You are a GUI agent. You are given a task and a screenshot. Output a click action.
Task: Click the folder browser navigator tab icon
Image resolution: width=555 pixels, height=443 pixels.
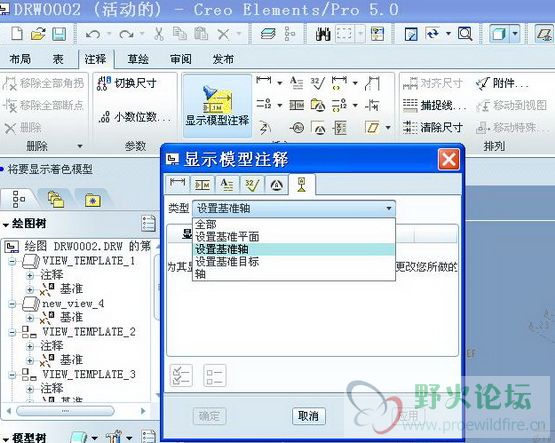[56, 199]
